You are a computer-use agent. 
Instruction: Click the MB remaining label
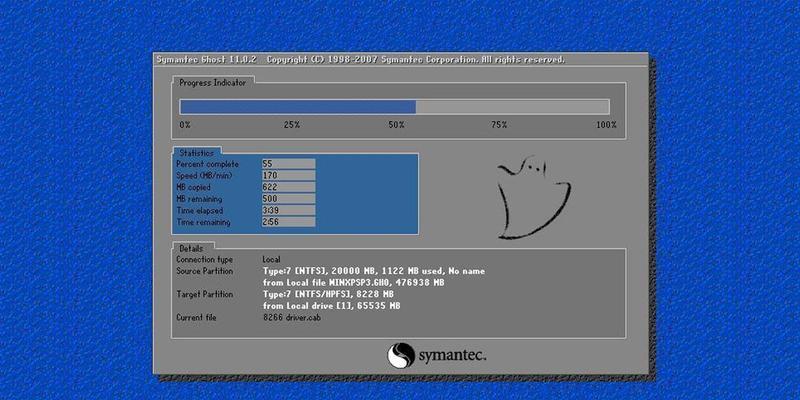[x=199, y=199]
